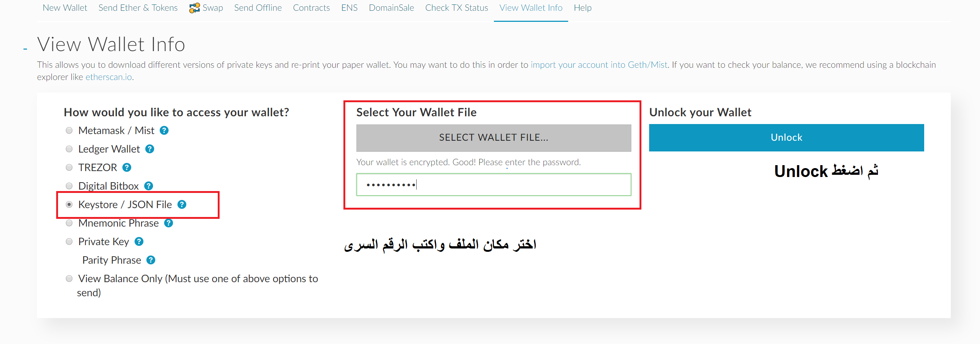Select the Metamask / Mist radio option

69,130
